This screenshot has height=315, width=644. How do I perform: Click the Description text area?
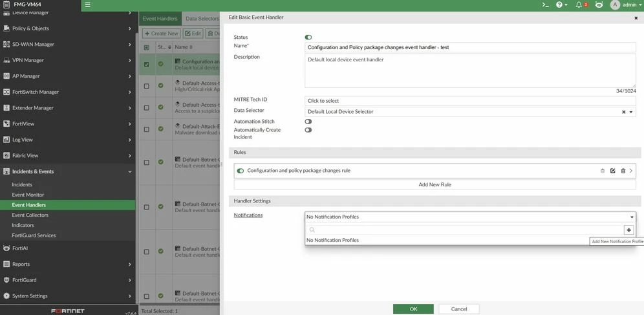click(x=470, y=71)
